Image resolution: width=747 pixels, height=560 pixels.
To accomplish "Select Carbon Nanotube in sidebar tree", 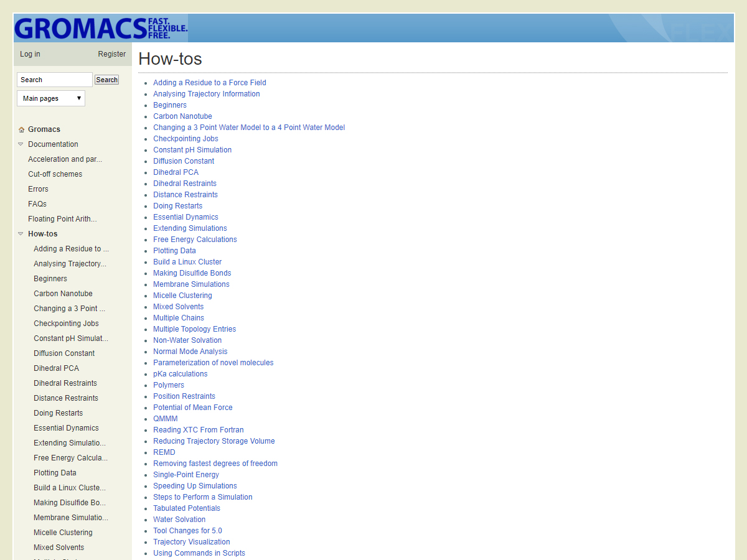I will [63, 294].
